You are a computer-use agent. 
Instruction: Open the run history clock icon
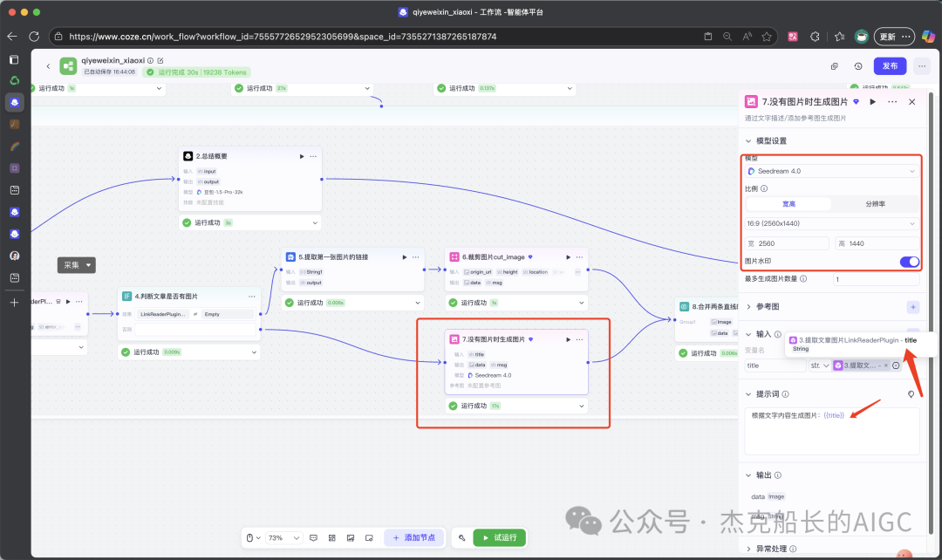pyautogui.click(x=858, y=66)
